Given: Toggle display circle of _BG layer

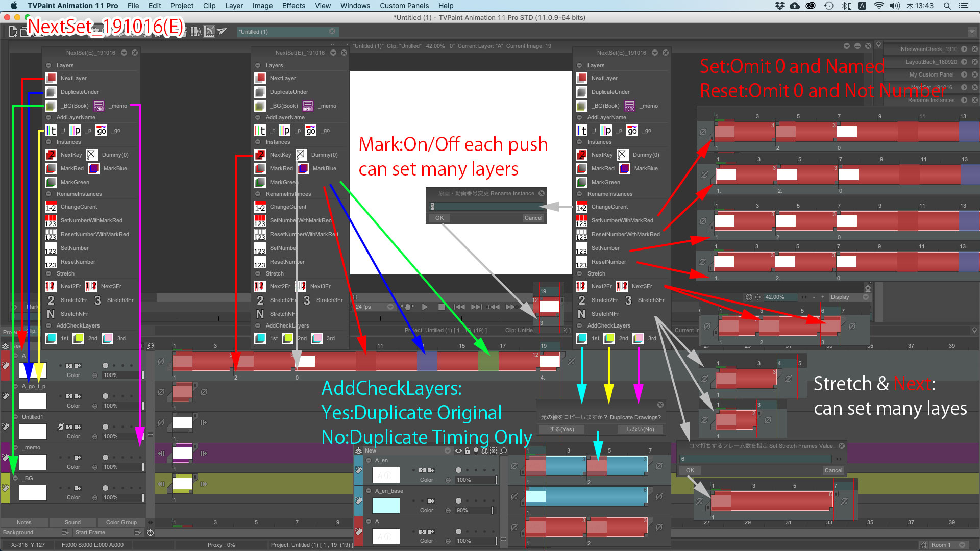Looking at the screenshot, I should [105, 488].
